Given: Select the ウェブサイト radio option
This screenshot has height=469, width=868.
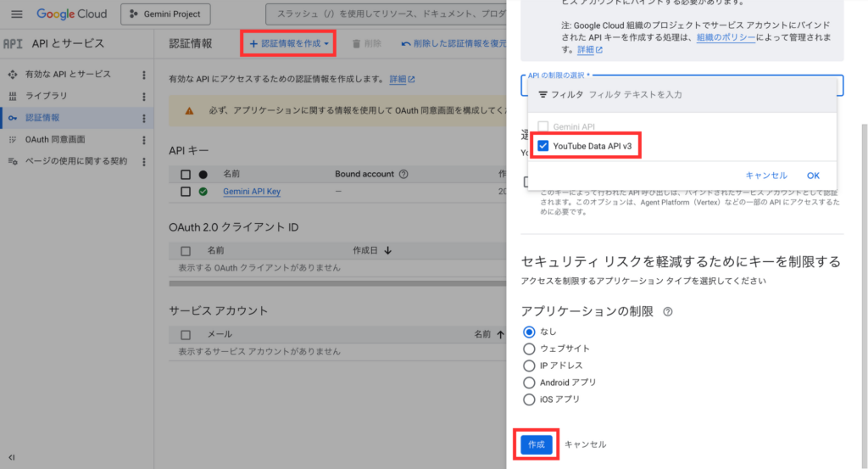Looking at the screenshot, I should click(529, 349).
